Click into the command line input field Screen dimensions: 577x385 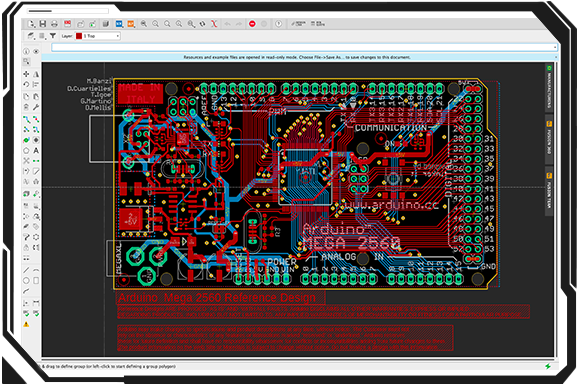click(x=304, y=47)
